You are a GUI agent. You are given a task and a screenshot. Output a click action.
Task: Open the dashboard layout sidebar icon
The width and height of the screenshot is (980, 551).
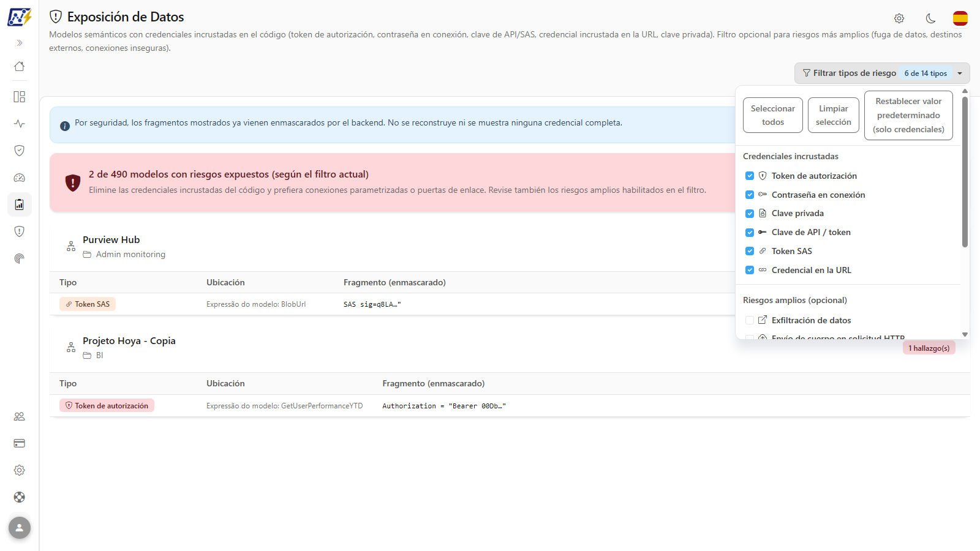(20, 97)
